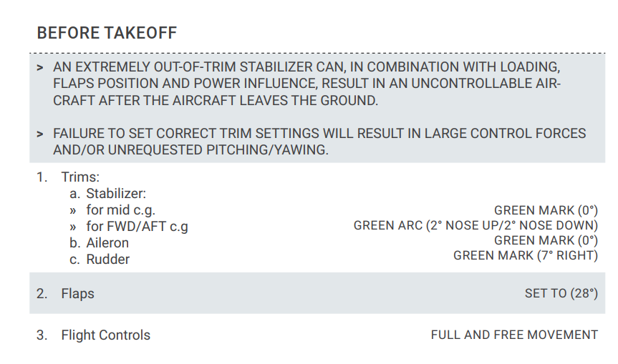Viewport: 618px width, 364px height.
Task: Click the arrow marker before the FAILURE TO SET warning
Action: (x=40, y=134)
